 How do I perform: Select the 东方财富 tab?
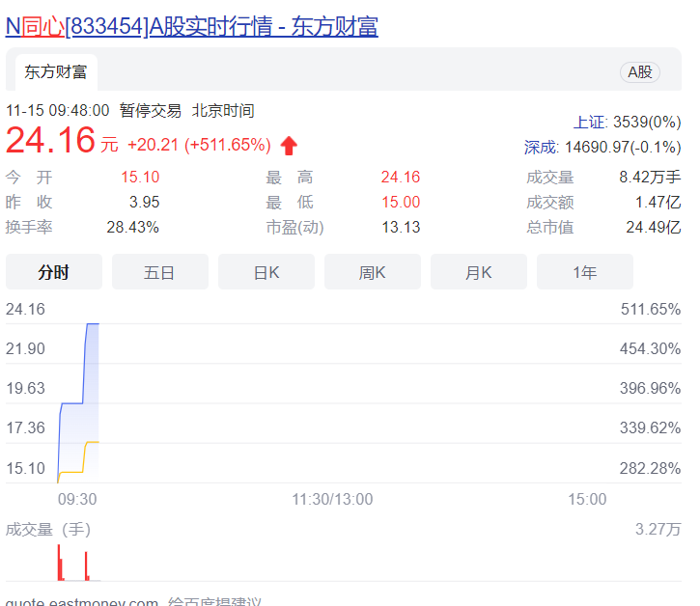[x=56, y=72]
